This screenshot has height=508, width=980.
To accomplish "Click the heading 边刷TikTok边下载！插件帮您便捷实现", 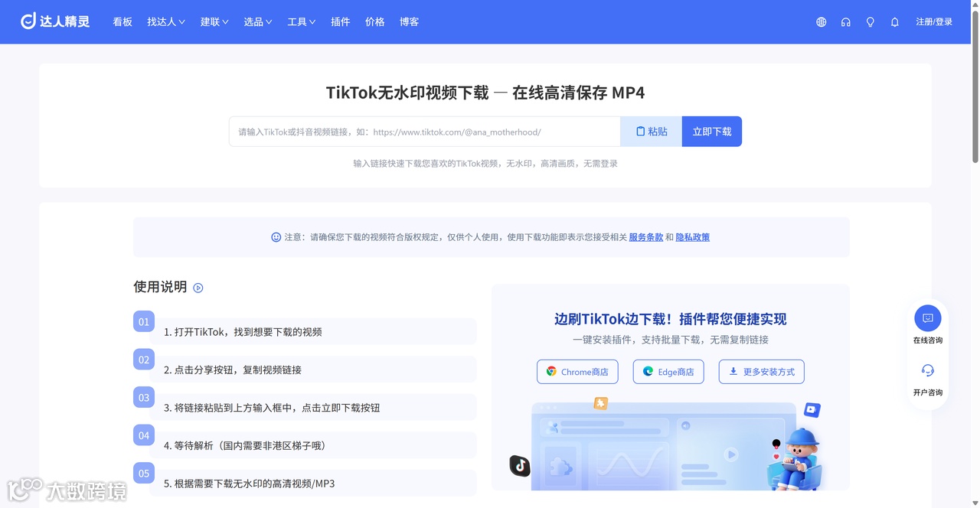I will [x=671, y=319].
